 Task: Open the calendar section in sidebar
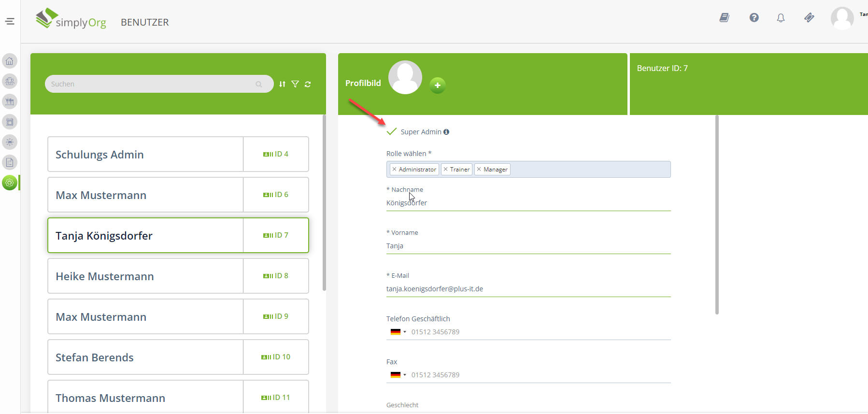[x=10, y=122]
